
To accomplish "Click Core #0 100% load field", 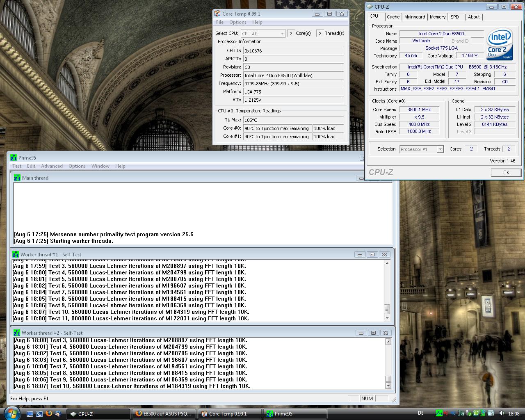I will coord(328,128).
